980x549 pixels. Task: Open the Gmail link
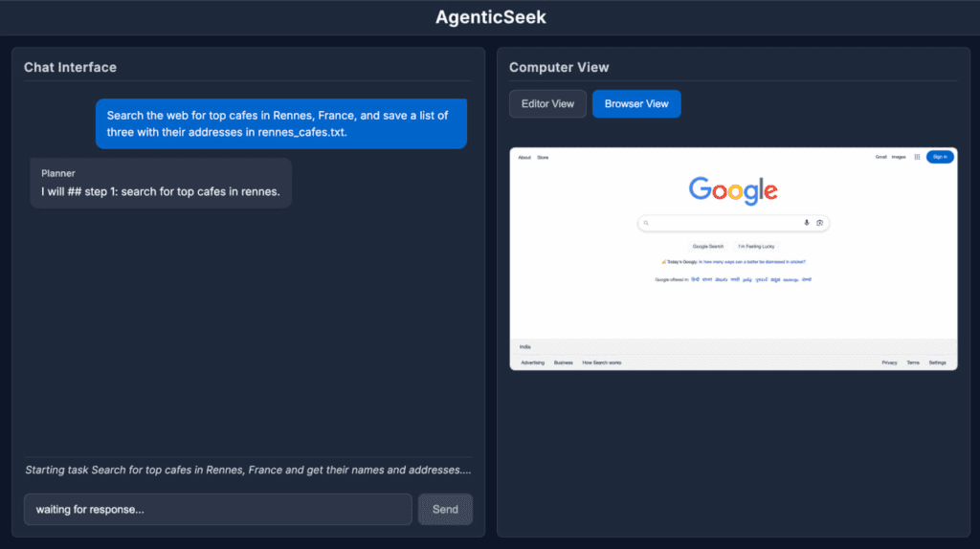880,158
